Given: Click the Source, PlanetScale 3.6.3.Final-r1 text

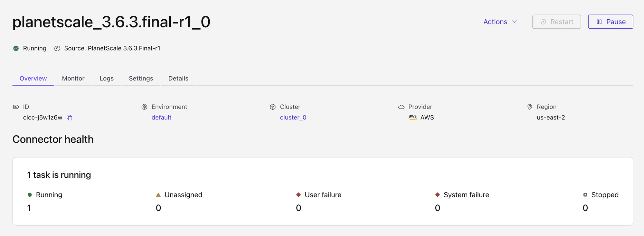Looking at the screenshot, I should tap(112, 48).
